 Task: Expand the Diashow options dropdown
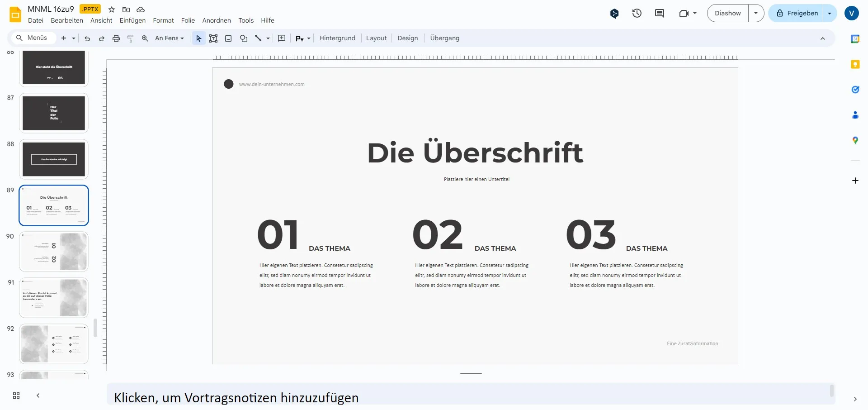[x=755, y=13]
